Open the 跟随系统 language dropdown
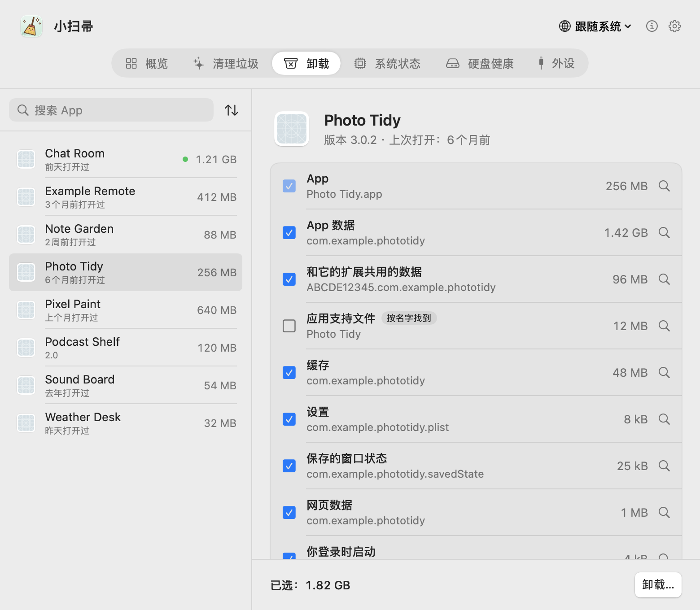 595,26
